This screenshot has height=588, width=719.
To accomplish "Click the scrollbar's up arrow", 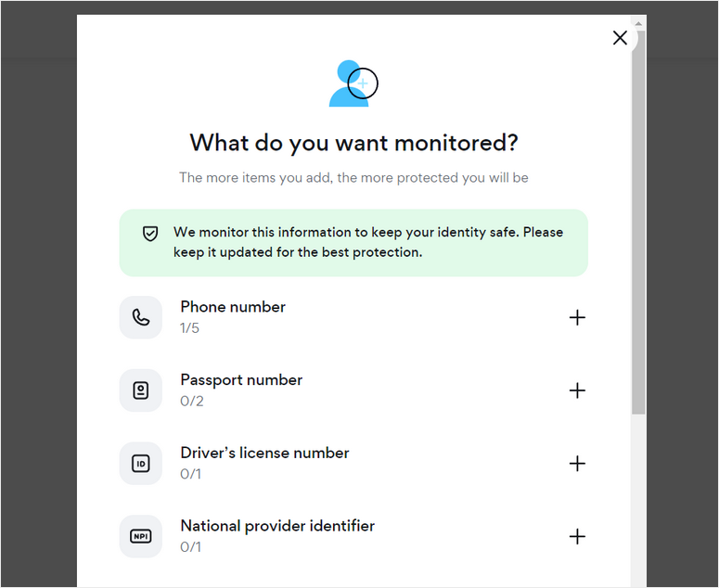I will (639, 20).
